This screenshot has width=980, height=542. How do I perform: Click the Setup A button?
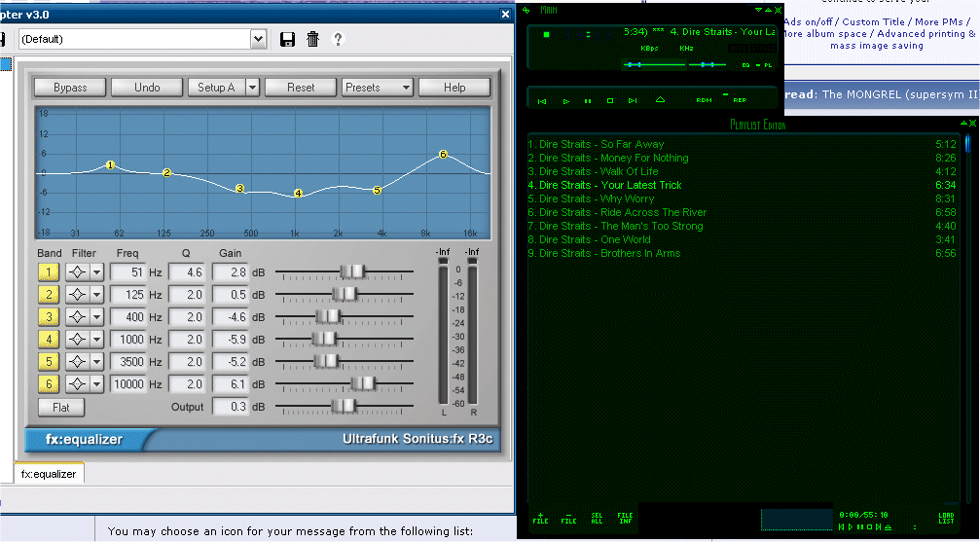[216, 88]
